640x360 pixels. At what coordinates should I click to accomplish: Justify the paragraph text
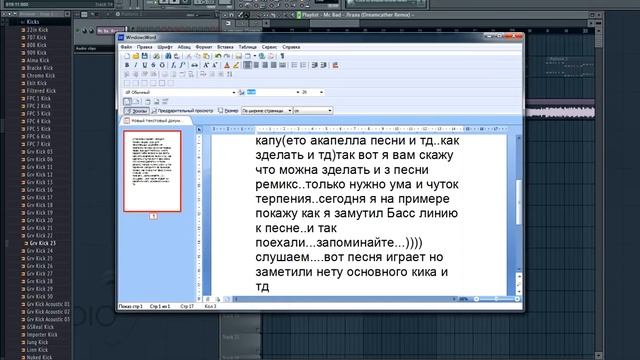tap(273, 65)
